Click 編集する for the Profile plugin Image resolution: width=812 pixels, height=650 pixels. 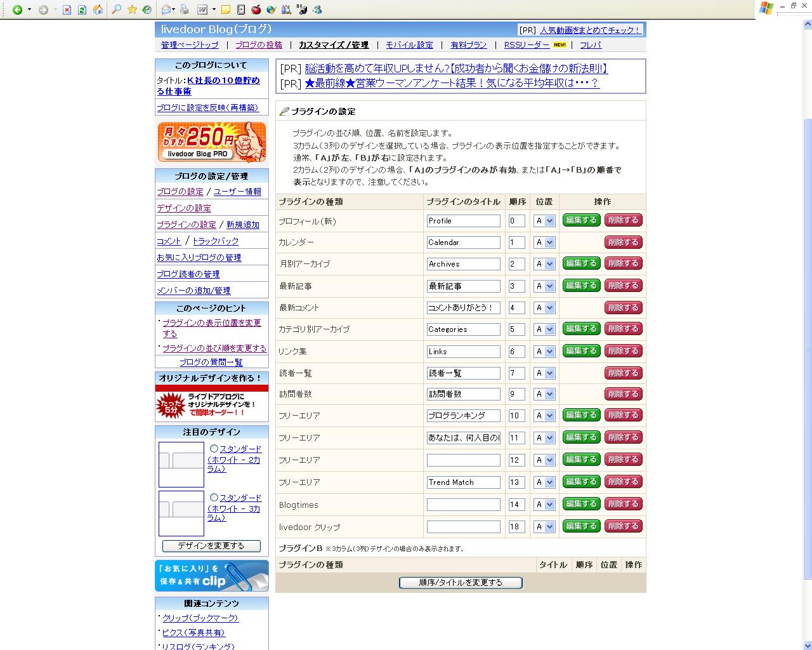(x=581, y=220)
